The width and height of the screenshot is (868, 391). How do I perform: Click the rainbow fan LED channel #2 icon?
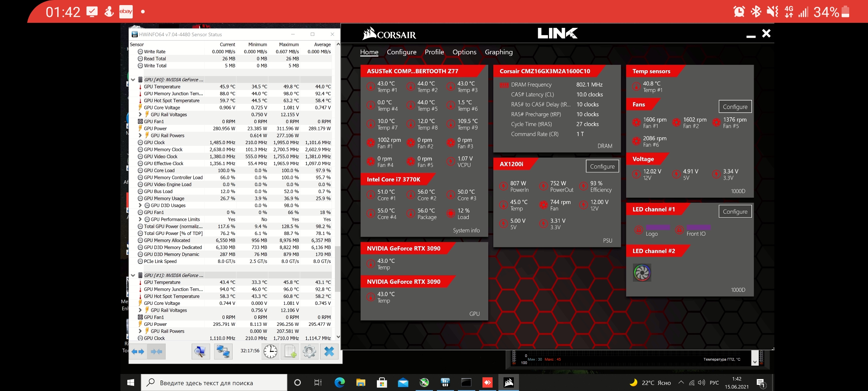click(642, 273)
